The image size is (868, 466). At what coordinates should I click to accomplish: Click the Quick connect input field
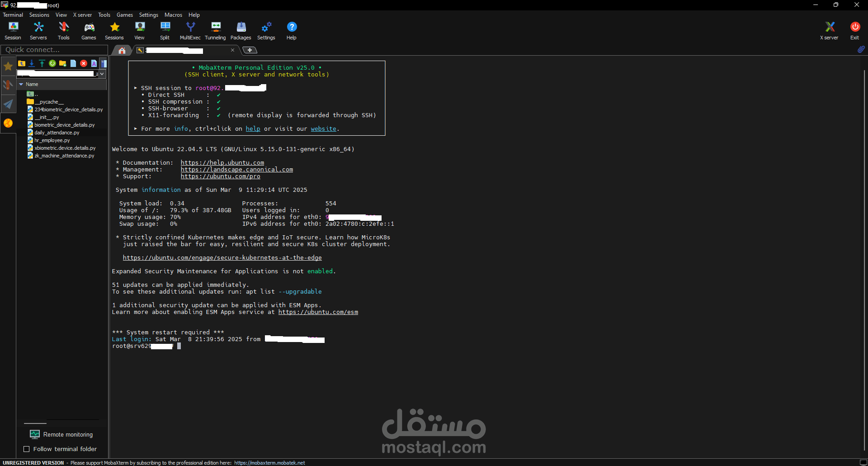click(x=54, y=50)
